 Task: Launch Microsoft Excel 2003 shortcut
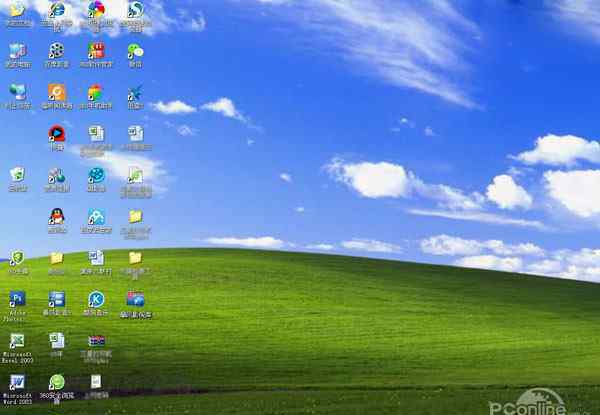click(x=18, y=340)
